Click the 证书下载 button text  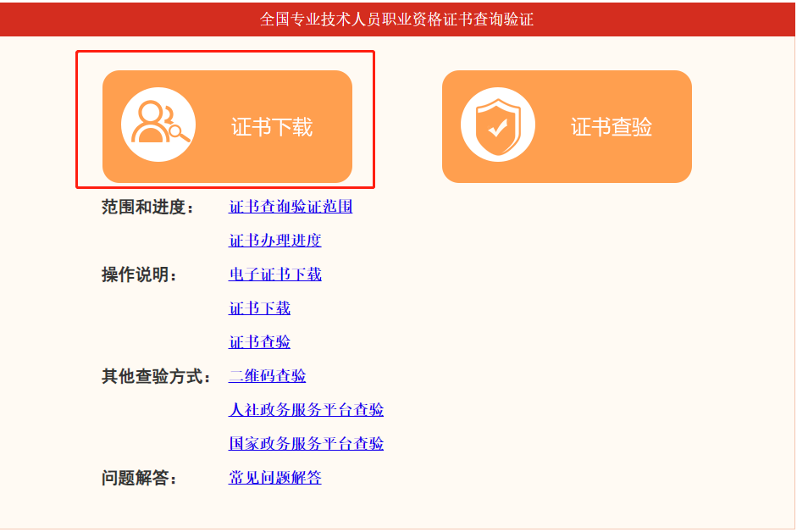click(272, 127)
